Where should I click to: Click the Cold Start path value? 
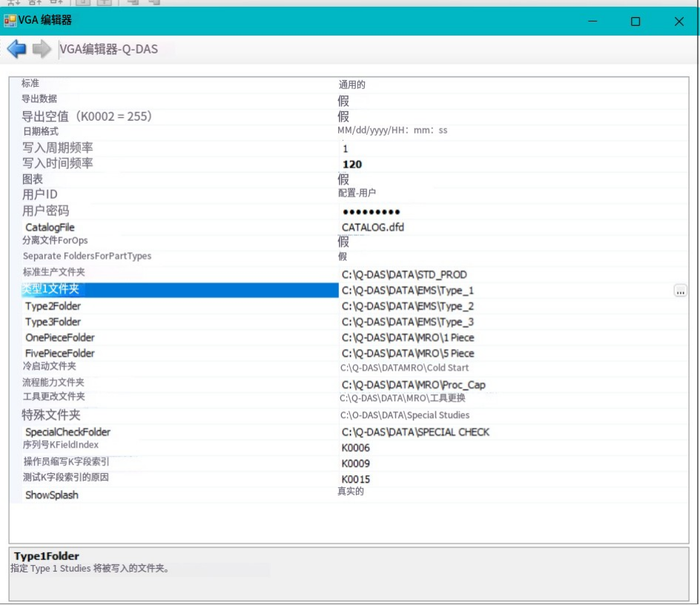[x=404, y=368]
